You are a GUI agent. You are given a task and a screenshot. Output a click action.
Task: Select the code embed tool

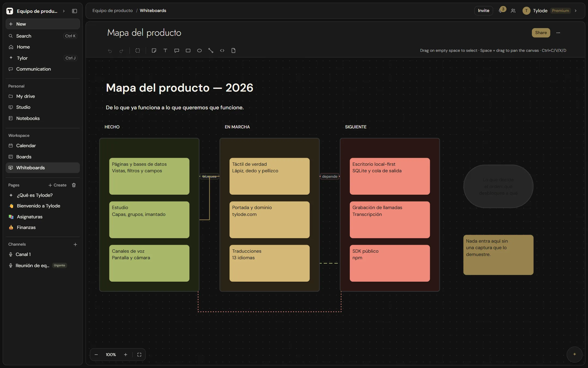[x=222, y=50]
